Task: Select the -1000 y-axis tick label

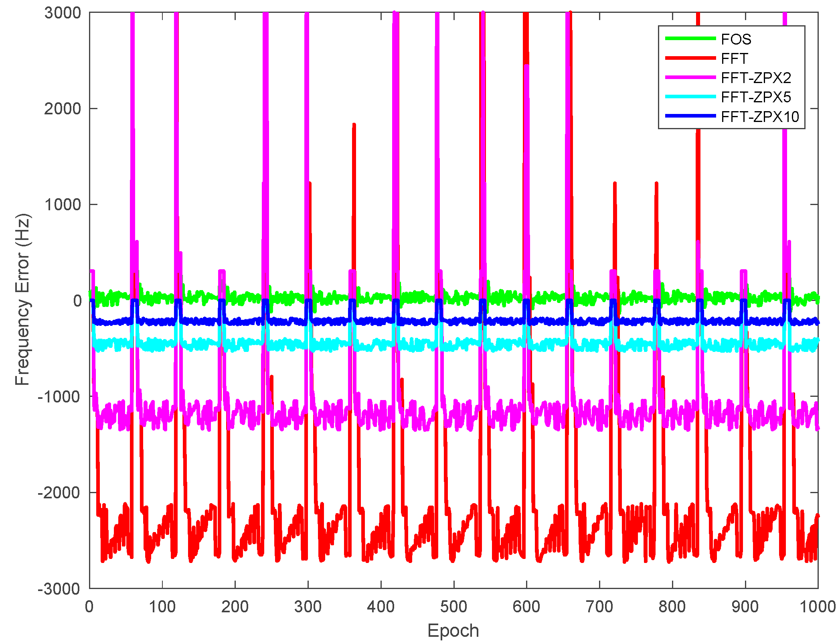Action: coord(59,397)
